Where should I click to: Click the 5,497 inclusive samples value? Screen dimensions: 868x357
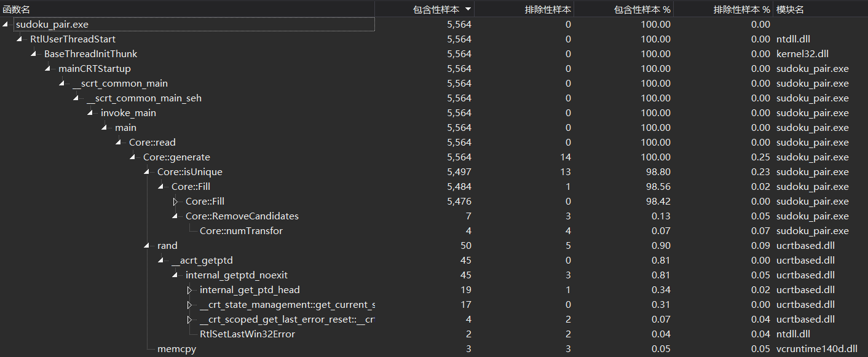tap(459, 172)
